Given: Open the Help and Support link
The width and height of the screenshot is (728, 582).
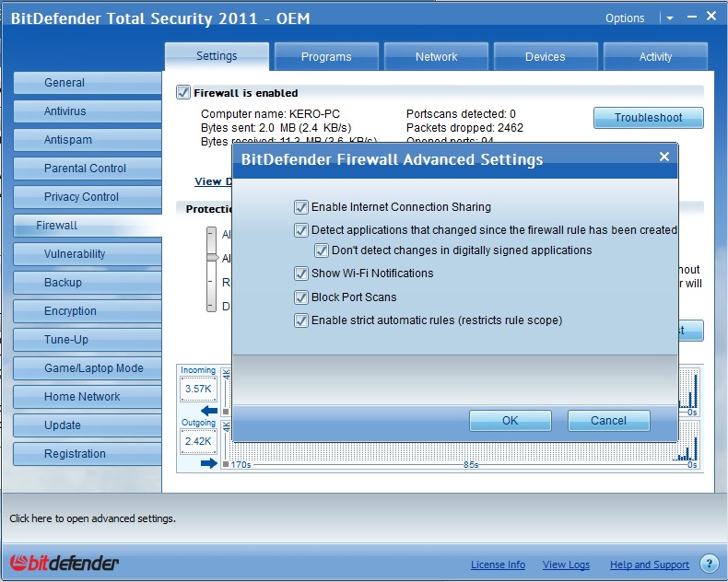Looking at the screenshot, I should (649, 565).
